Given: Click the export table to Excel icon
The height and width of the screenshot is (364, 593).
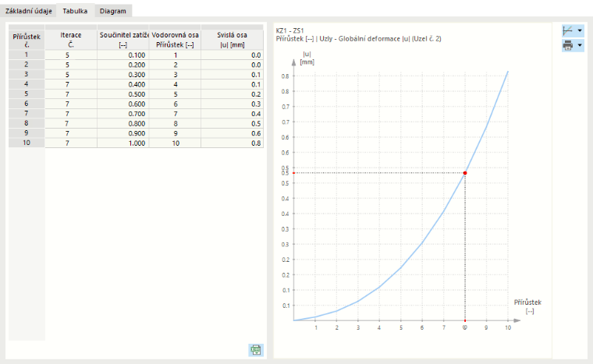Looking at the screenshot, I should (x=256, y=350).
